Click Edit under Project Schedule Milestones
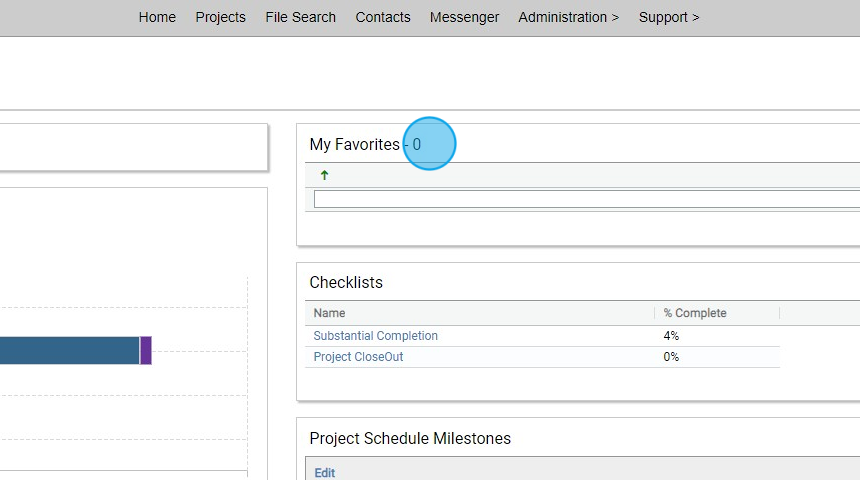 click(x=324, y=473)
